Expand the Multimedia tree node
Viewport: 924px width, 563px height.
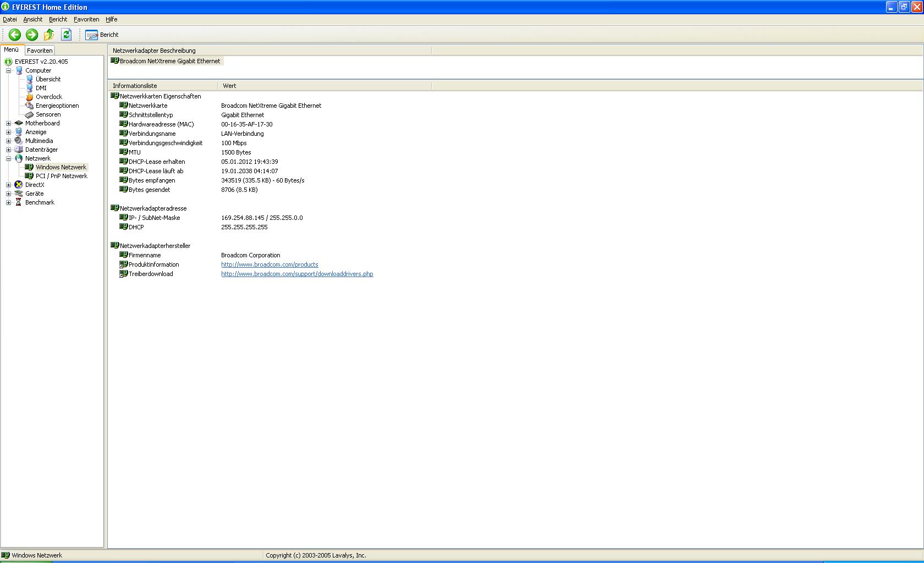click(9, 141)
